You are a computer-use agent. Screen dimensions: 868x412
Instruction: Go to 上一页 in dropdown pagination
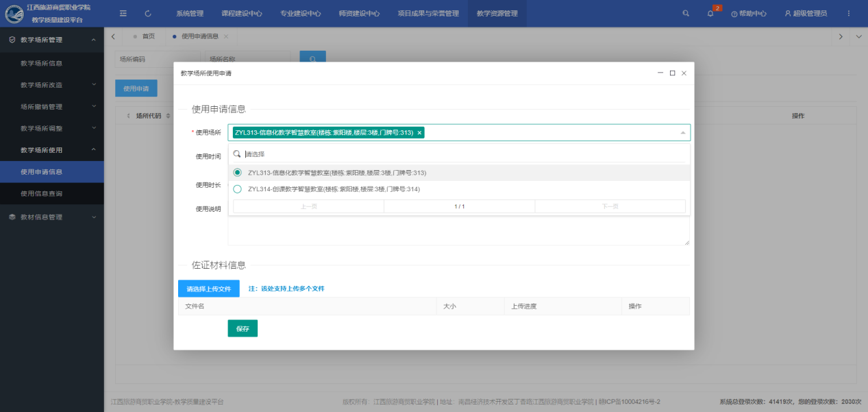309,206
